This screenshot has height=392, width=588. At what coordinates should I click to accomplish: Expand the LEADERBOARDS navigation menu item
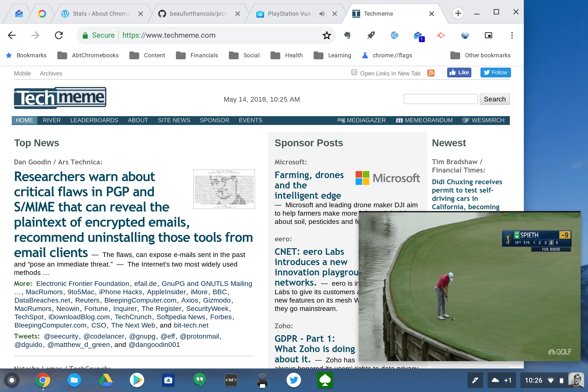click(94, 120)
